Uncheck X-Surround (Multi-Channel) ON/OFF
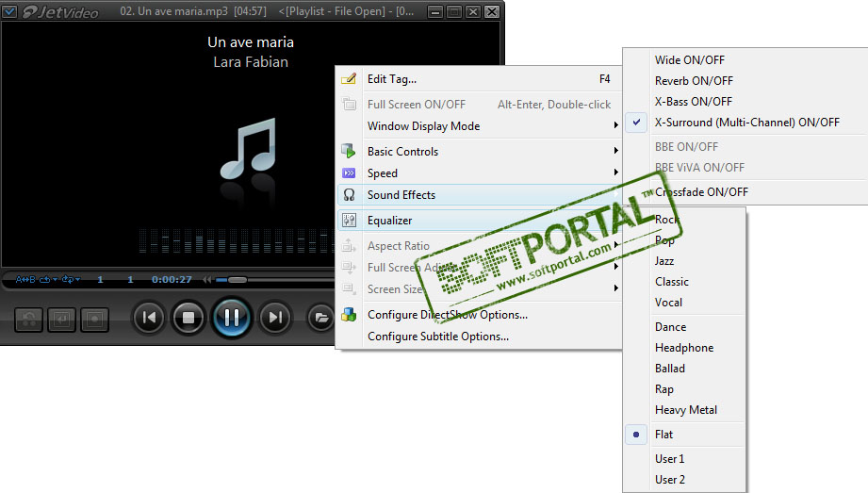The height and width of the screenshot is (493, 868). [746, 123]
